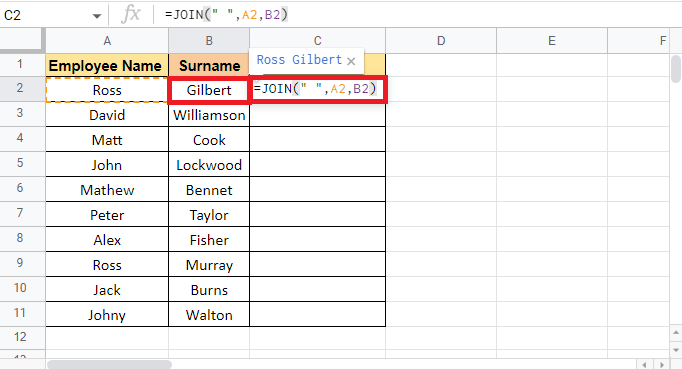Click the Jack cell
Screen dimensions: 682x369
[107, 290]
